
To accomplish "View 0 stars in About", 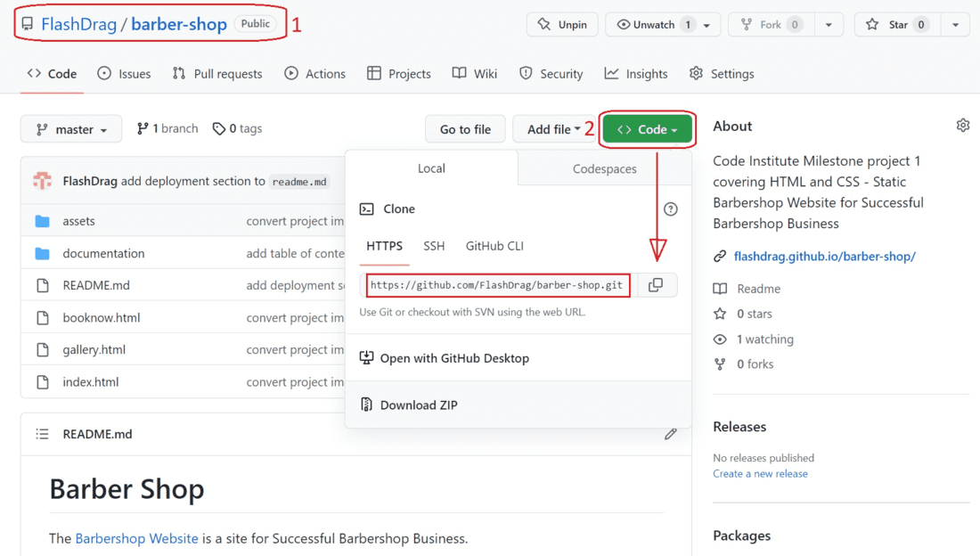I will [x=742, y=314].
